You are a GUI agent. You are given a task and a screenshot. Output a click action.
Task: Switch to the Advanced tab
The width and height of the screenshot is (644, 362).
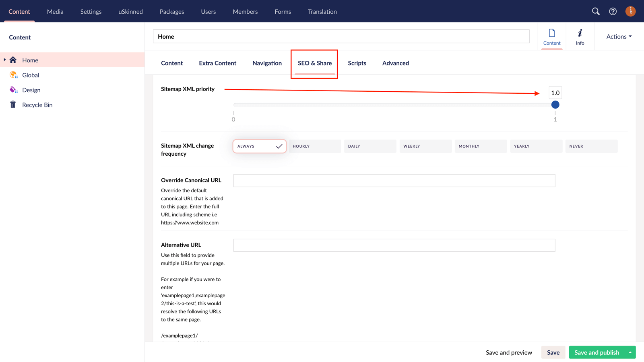click(395, 63)
